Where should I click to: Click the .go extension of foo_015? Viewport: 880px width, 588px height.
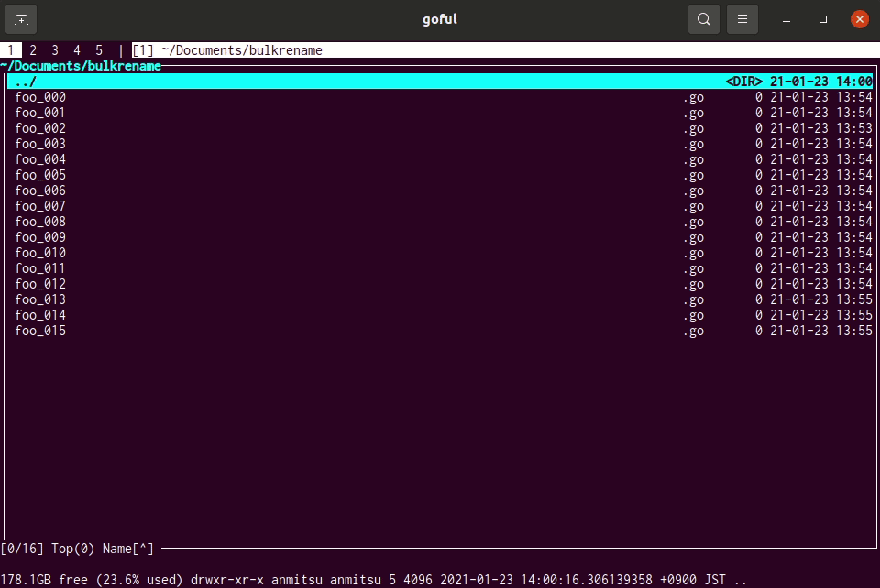[693, 332]
